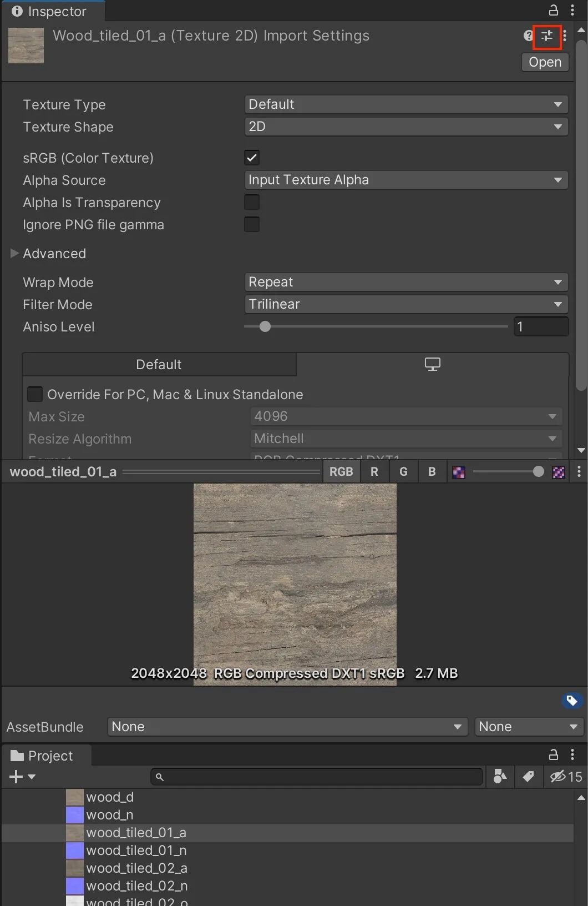The height and width of the screenshot is (906, 588).
Task: Open the presets icon in Inspector header
Action: pyautogui.click(x=547, y=37)
